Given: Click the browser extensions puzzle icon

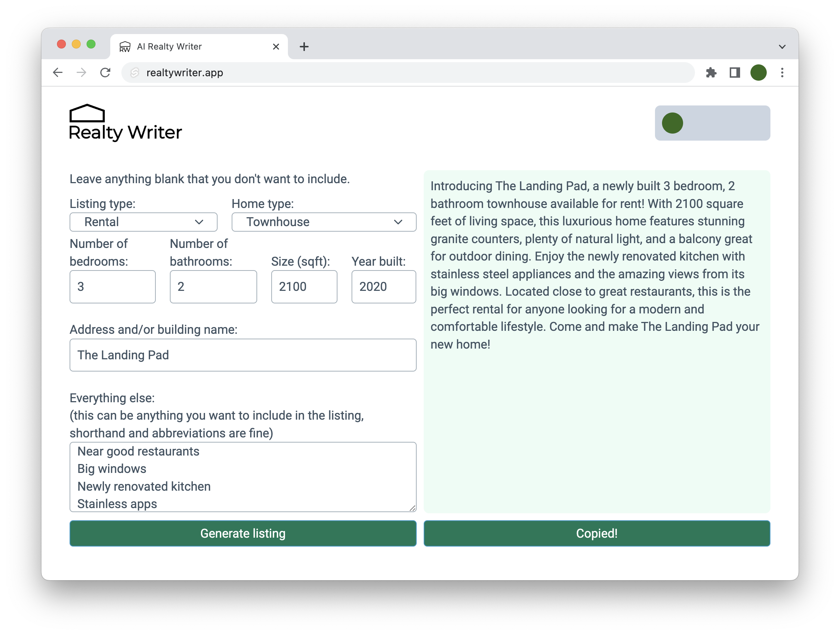Looking at the screenshot, I should (711, 73).
